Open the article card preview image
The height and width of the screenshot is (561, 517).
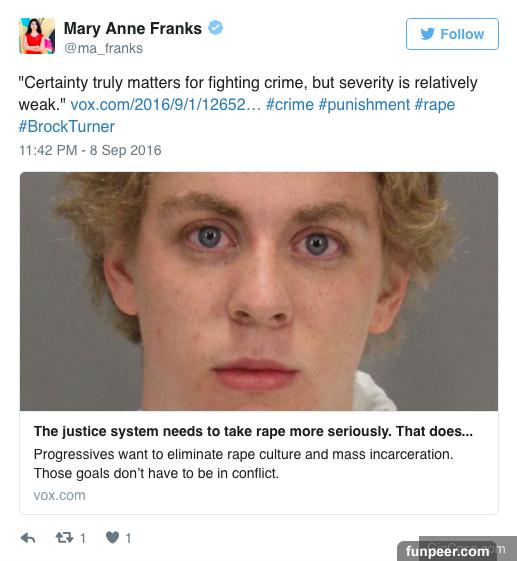coord(259,291)
